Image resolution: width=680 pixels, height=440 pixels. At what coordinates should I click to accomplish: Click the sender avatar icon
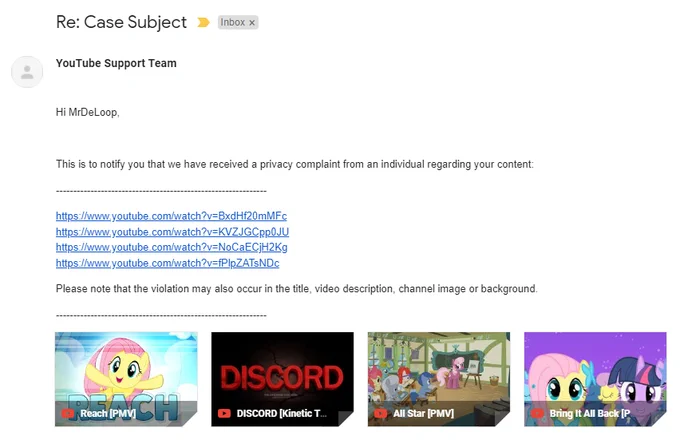click(x=27, y=72)
